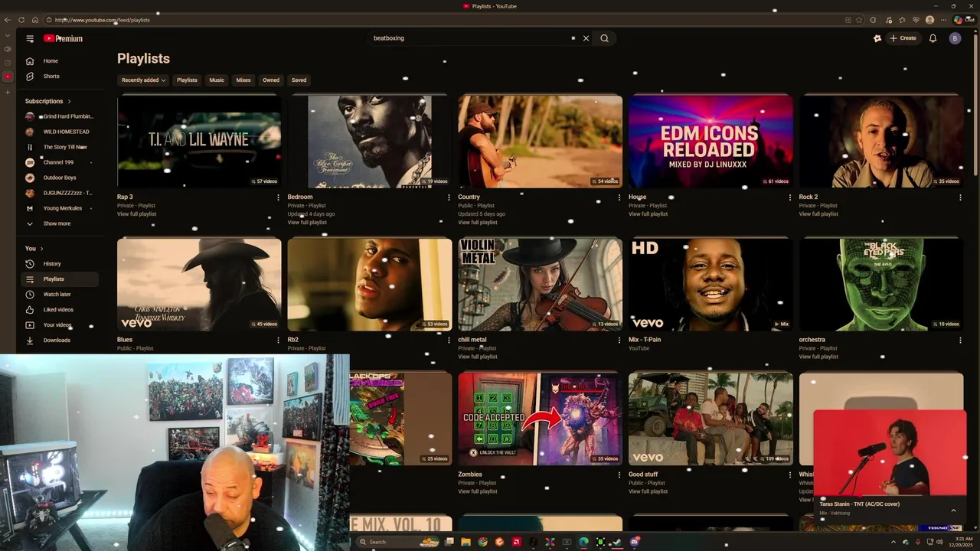Image resolution: width=980 pixels, height=551 pixels.
Task: Open options menu for Zombies playlist
Action: pyautogui.click(x=619, y=474)
